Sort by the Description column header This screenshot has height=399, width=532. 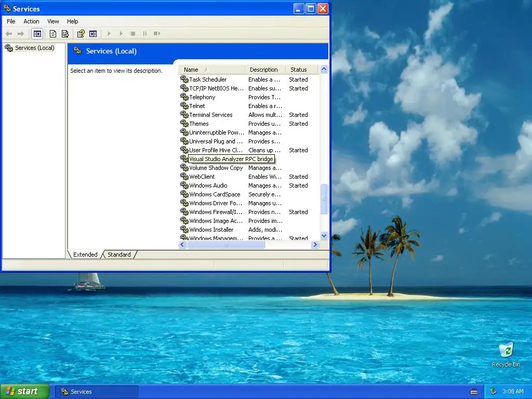coord(265,70)
